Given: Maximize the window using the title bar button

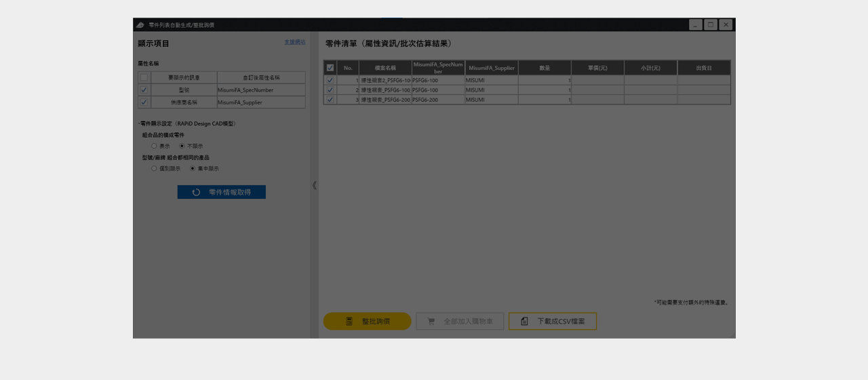Looking at the screenshot, I should [710, 25].
